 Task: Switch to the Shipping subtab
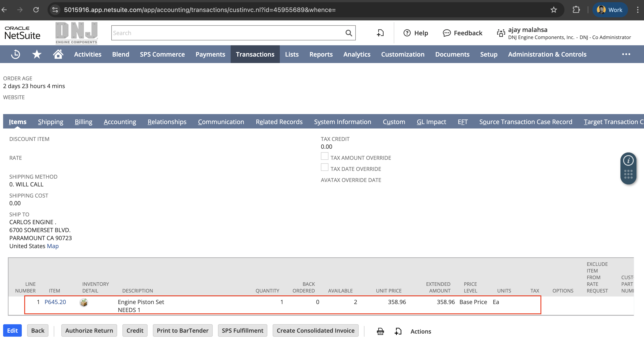pyautogui.click(x=50, y=122)
